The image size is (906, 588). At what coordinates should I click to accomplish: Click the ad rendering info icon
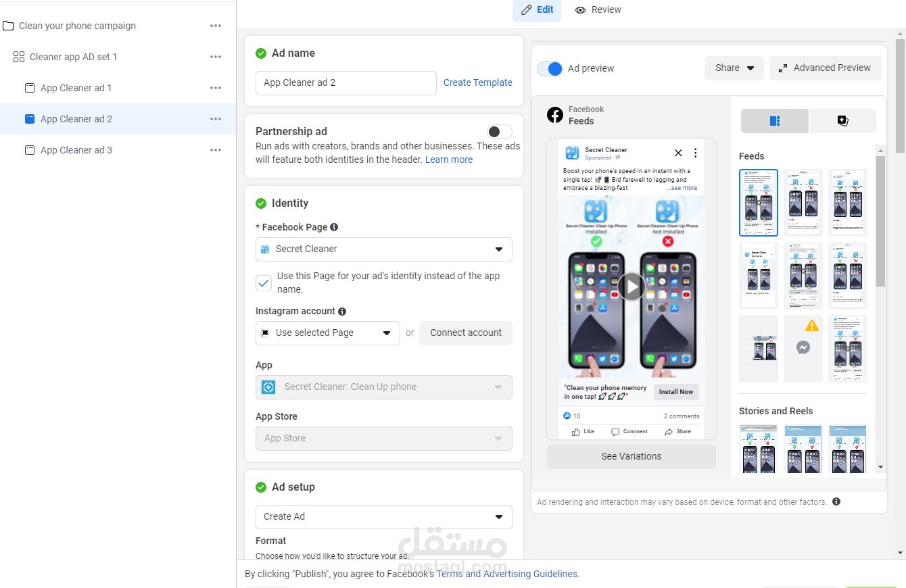pyautogui.click(x=836, y=501)
